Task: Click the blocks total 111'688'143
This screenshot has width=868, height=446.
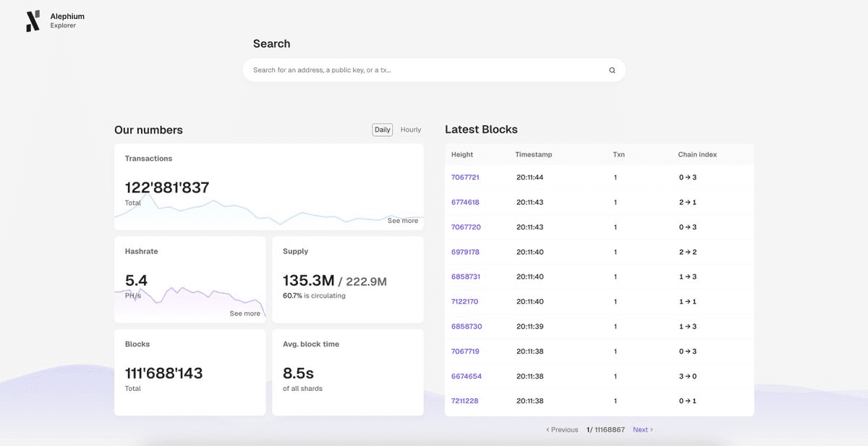Action: pos(164,374)
